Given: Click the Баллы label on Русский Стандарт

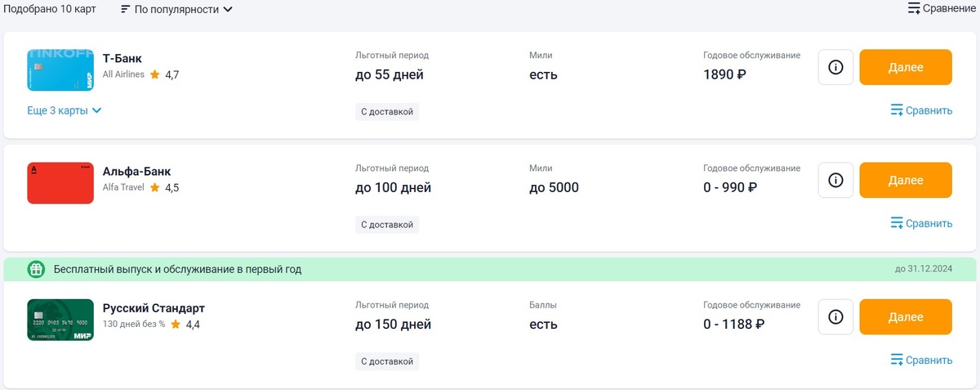Looking at the screenshot, I should (542, 305).
